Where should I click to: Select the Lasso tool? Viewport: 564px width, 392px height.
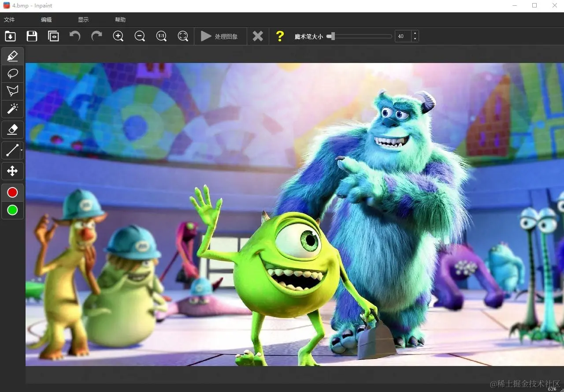coord(12,74)
